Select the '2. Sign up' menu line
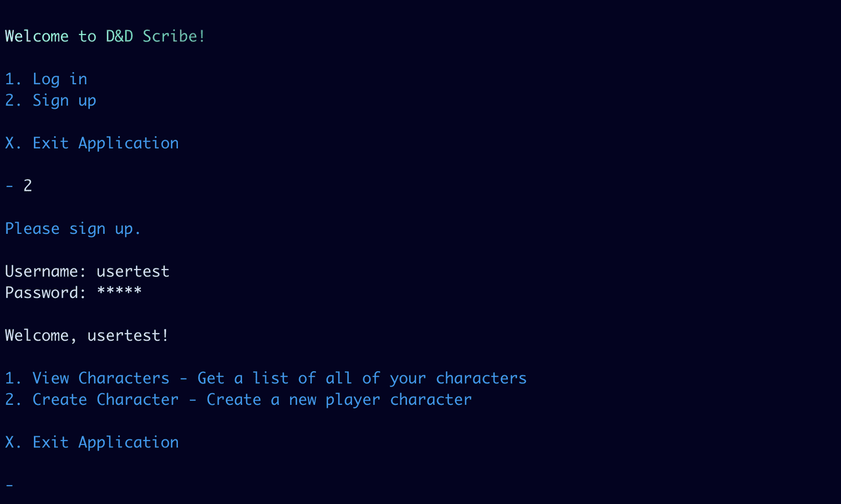The image size is (841, 504). (x=50, y=101)
